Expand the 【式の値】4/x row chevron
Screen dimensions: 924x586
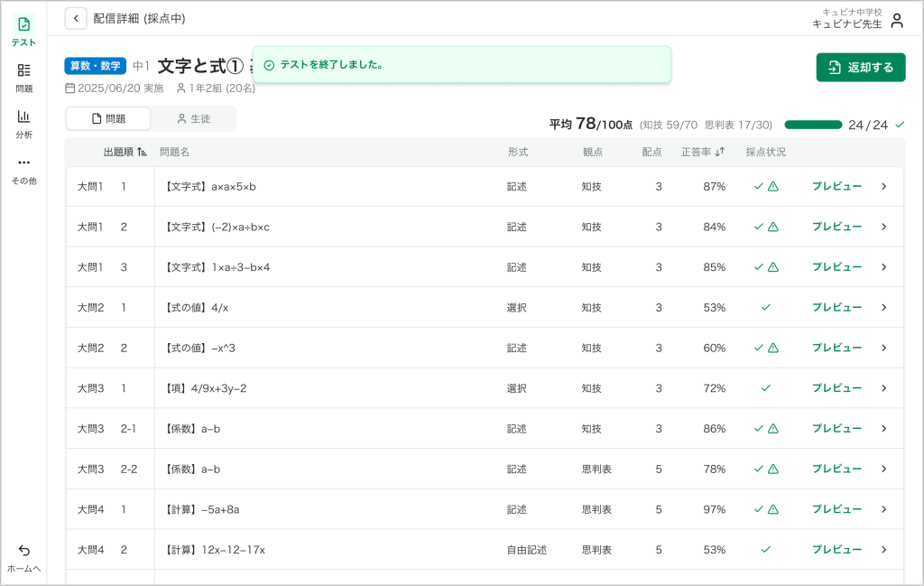pos(884,307)
